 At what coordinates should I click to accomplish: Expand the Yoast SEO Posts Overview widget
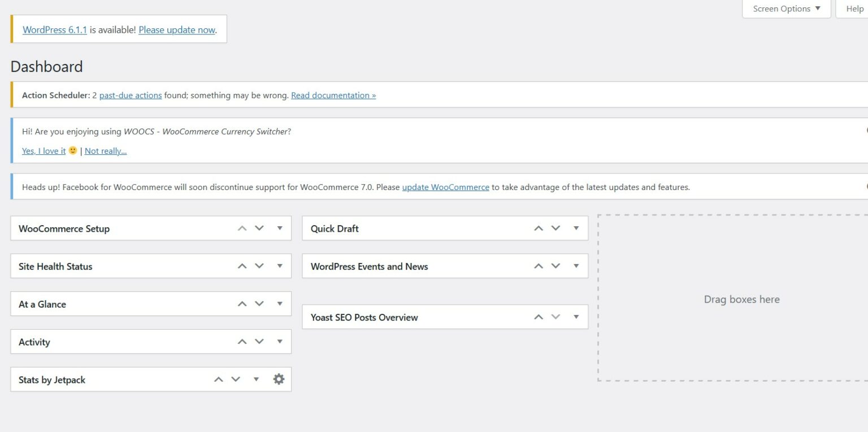point(576,317)
